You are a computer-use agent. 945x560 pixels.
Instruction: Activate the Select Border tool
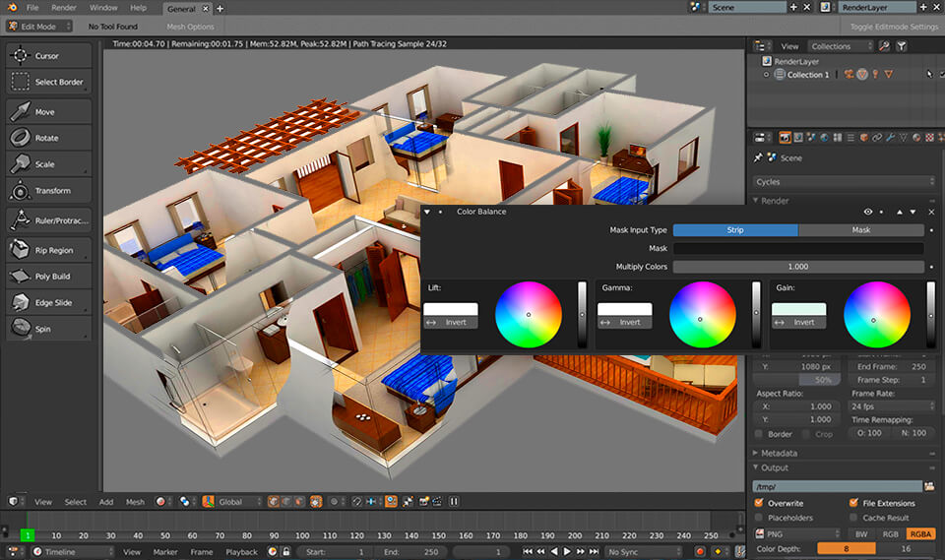(48, 82)
